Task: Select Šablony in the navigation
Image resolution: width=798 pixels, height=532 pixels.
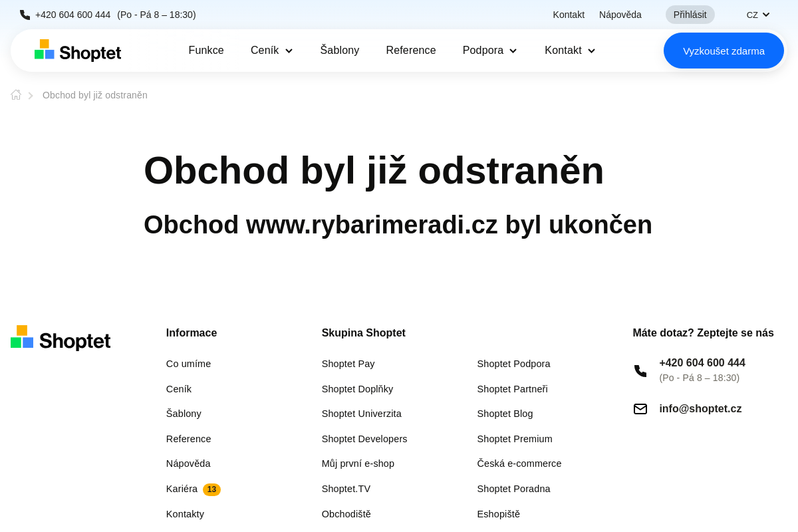Action: 340,50
